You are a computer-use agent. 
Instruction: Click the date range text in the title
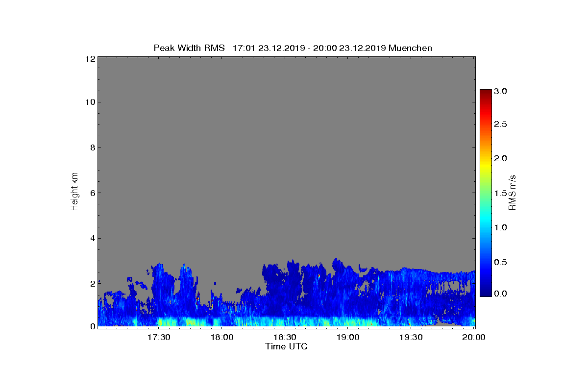[309, 48]
